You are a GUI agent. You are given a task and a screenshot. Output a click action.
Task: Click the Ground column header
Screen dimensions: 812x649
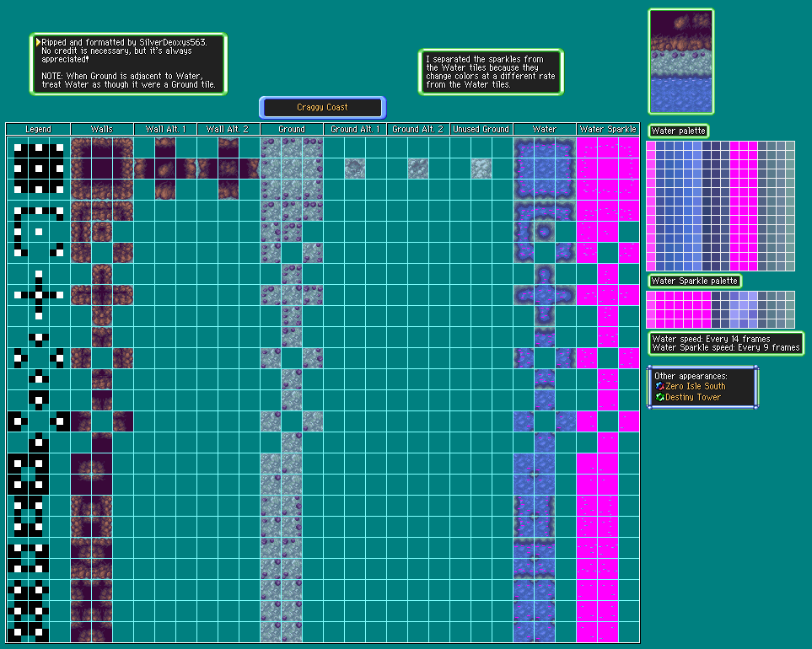(x=292, y=129)
